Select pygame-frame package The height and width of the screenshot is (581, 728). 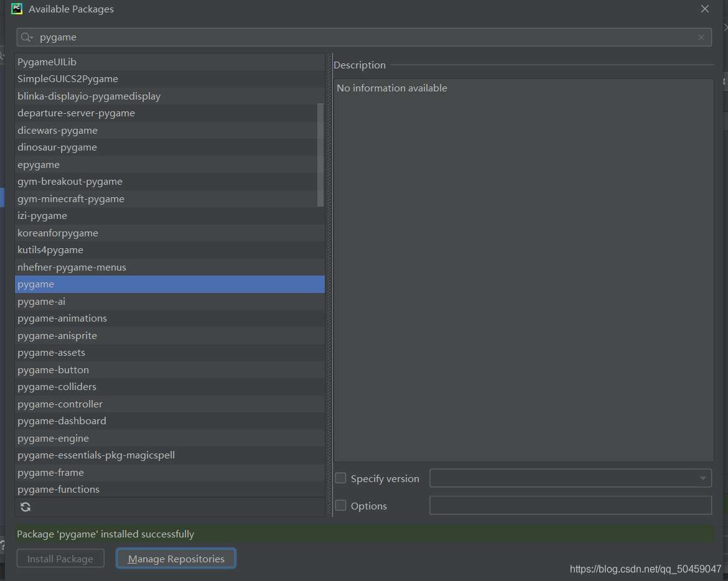click(x=170, y=472)
